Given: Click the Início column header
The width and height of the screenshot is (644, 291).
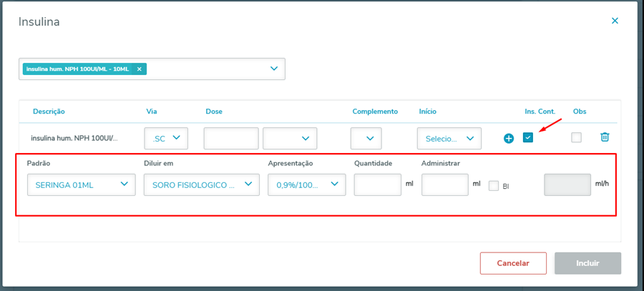Looking at the screenshot, I should point(428,112).
